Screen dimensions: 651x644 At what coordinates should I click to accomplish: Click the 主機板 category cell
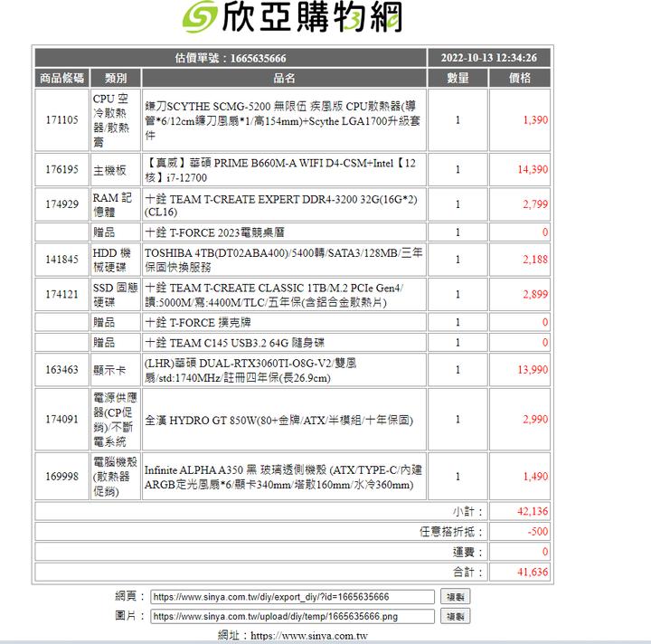(x=116, y=169)
